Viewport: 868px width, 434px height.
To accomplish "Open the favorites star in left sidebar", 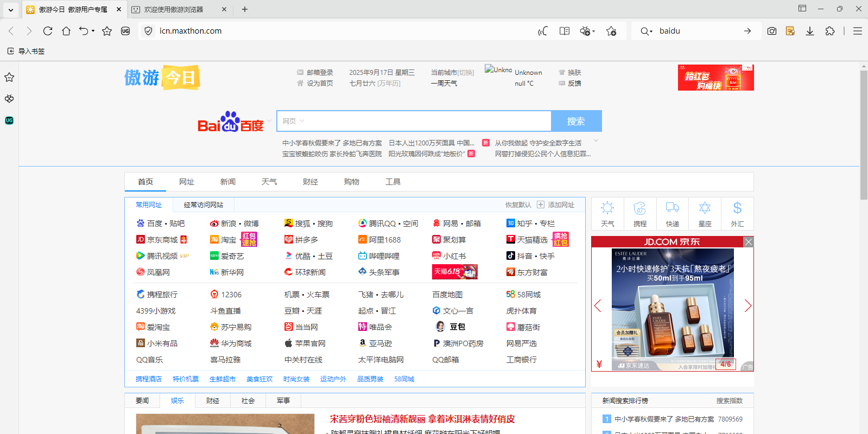I will 9,78.
